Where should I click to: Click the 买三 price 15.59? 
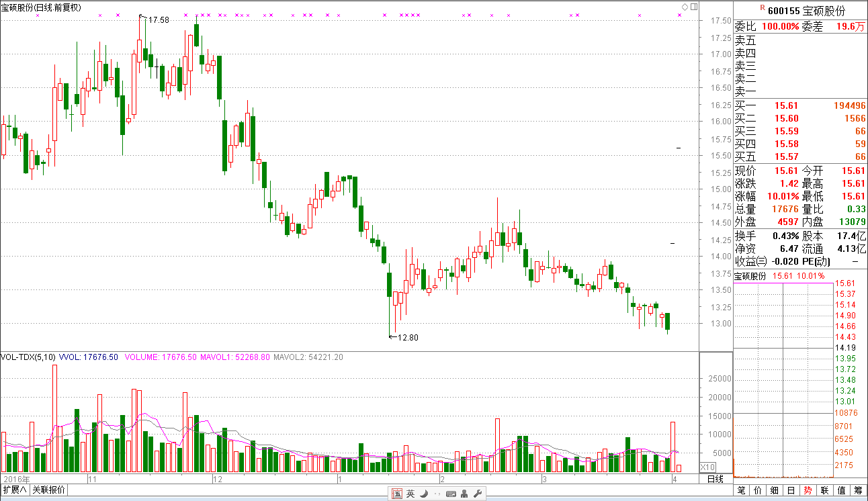[x=787, y=132]
